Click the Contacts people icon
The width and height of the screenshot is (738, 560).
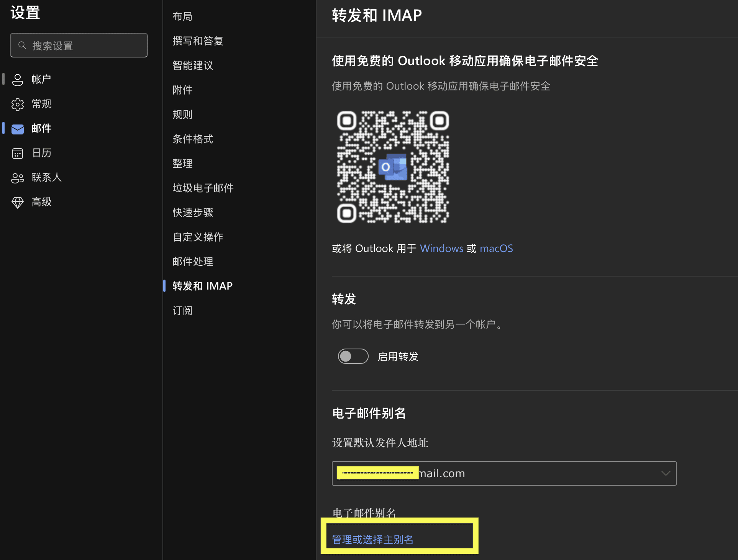(18, 178)
